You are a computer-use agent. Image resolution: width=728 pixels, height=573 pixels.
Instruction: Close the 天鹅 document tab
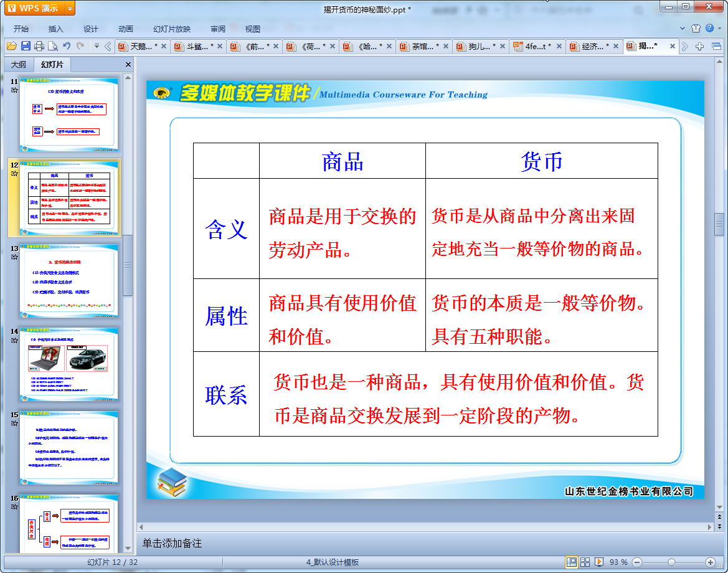[164, 47]
